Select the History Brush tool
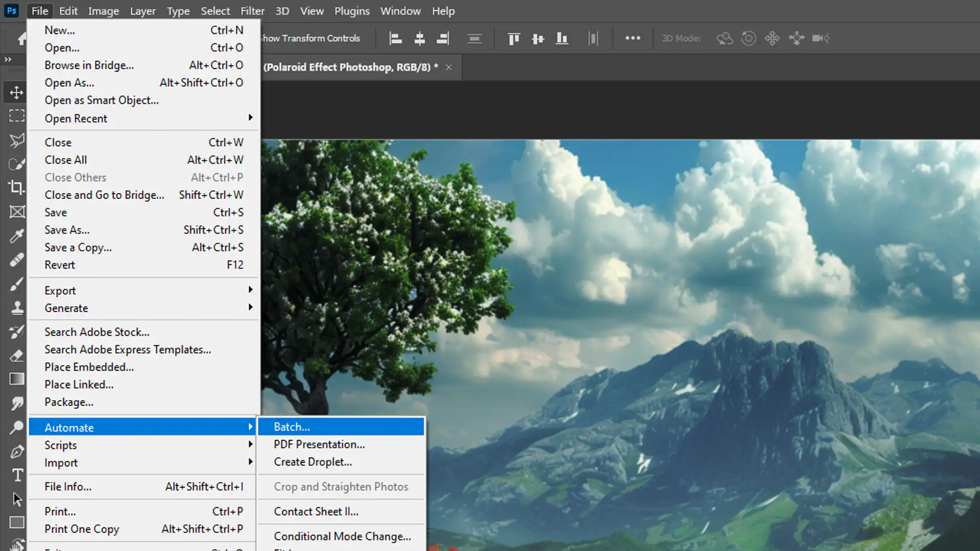Viewport: 980px width, 551px height. [16, 332]
